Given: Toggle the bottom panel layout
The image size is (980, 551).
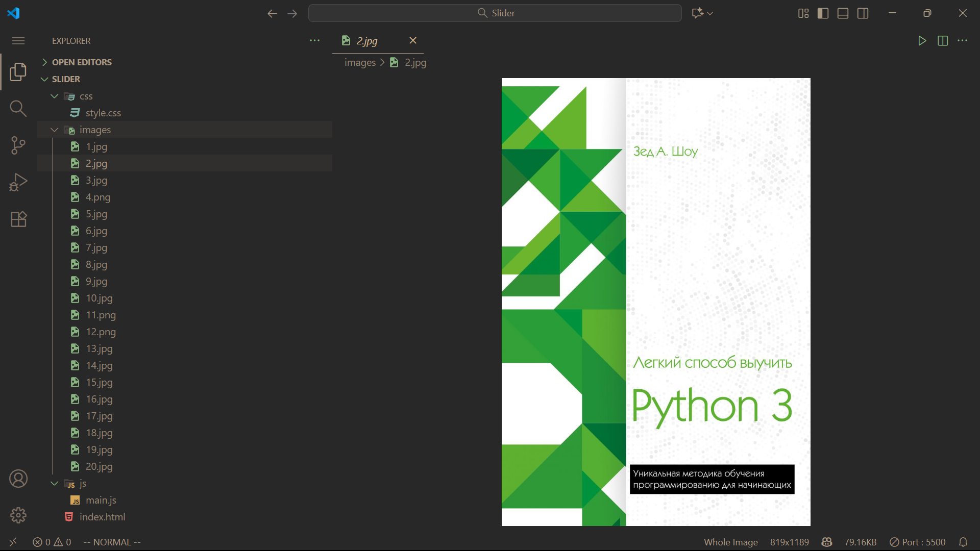Looking at the screenshot, I should tap(843, 13).
